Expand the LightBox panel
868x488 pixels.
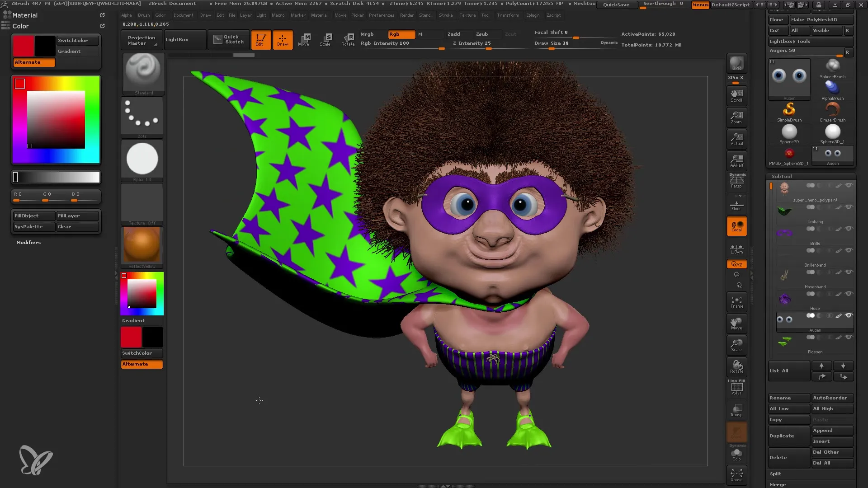pyautogui.click(x=177, y=39)
